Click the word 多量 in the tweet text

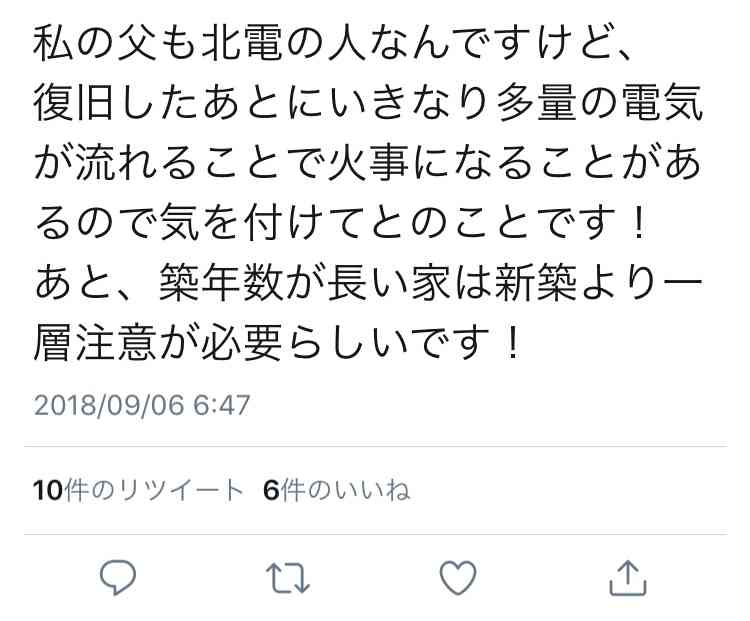[x=536, y=103]
